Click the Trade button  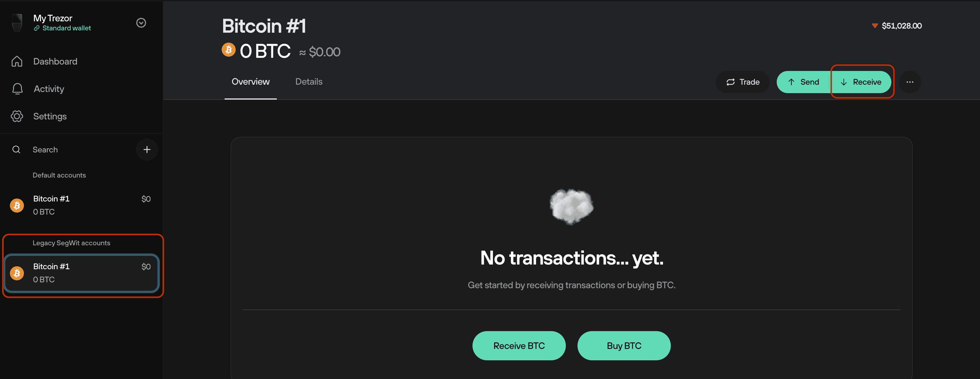pyautogui.click(x=743, y=82)
